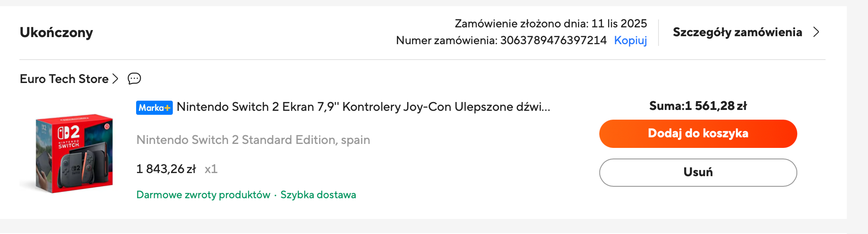Click the Darmowe zwroty produktów label
The height and width of the screenshot is (234, 868).
[x=203, y=195]
